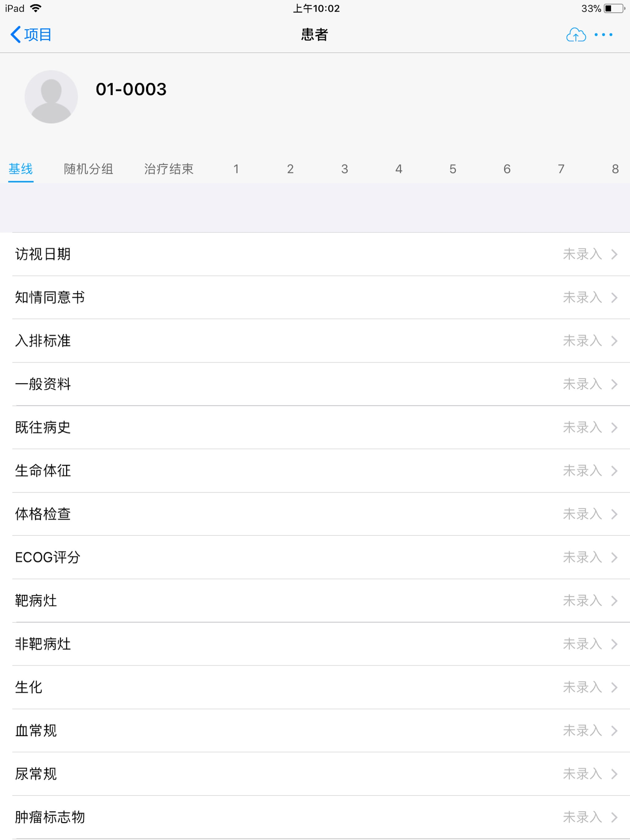Tap the battery indicator icon

[x=614, y=8]
